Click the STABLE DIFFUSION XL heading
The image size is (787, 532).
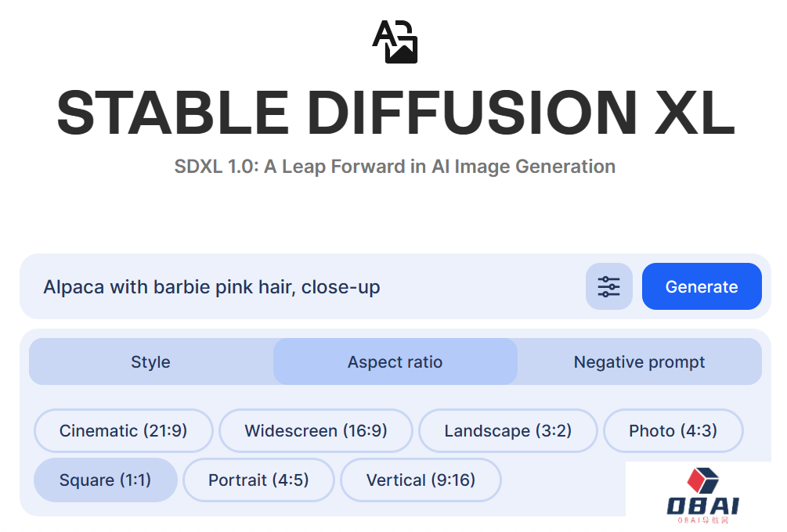click(395, 113)
